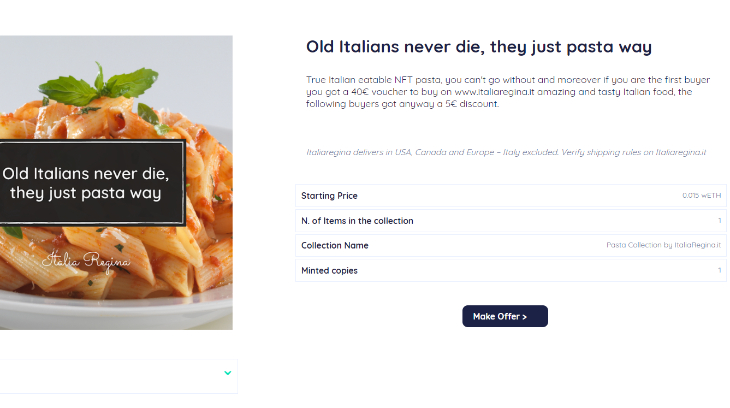Viewport: 730px width, 408px height.
Task: Select the Starting Price row label
Action: tap(329, 196)
